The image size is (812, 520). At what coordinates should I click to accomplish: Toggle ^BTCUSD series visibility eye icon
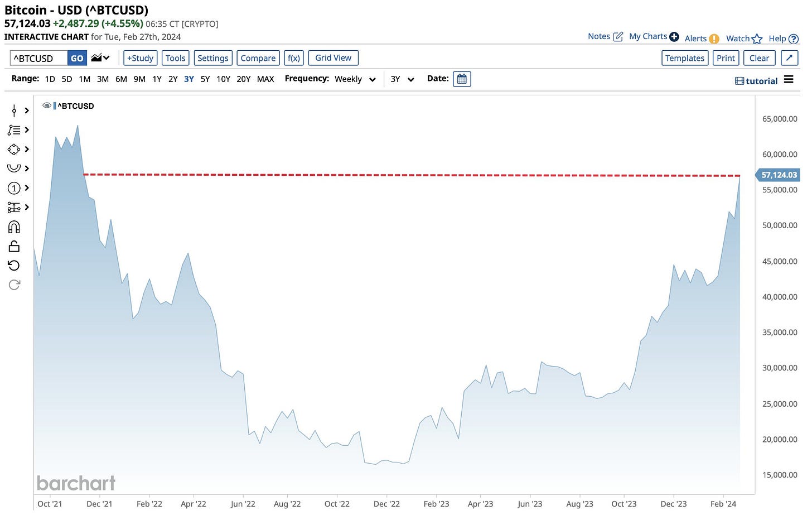[x=47, y=105]
